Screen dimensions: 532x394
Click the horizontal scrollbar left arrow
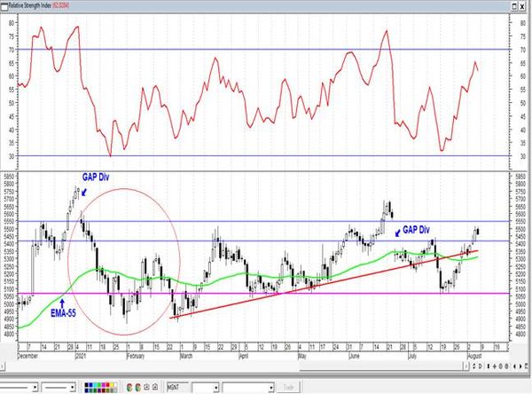(x=2, y=366)
